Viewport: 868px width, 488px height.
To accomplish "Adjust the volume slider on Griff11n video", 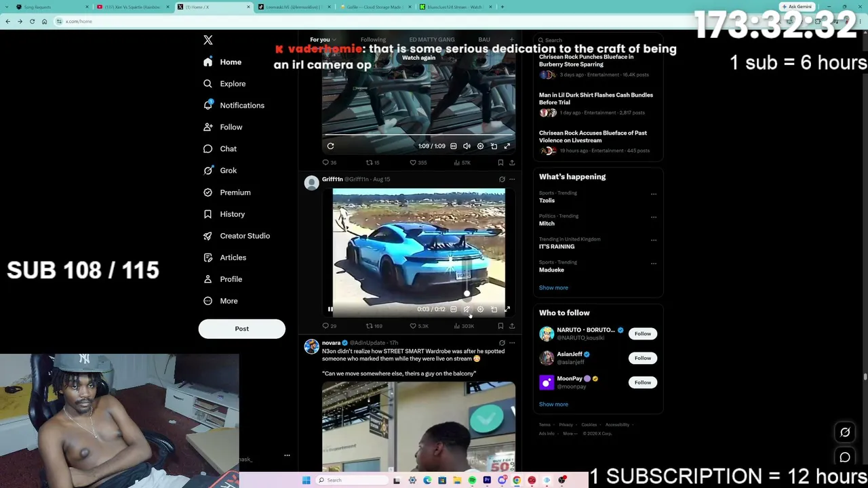I will point(467,294).
